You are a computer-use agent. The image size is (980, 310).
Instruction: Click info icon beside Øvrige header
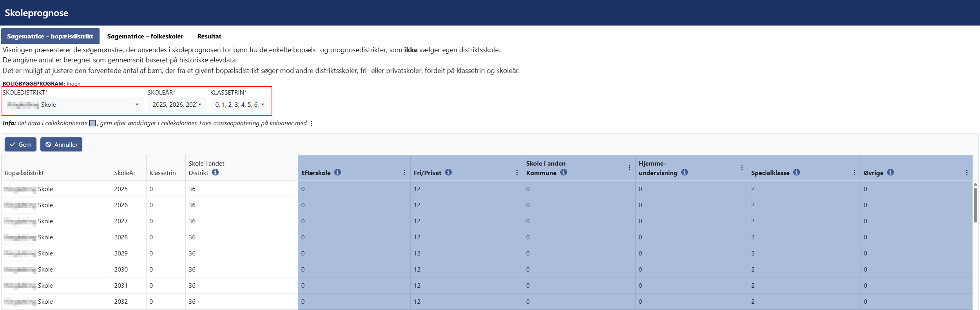click(x=890, y=172)
